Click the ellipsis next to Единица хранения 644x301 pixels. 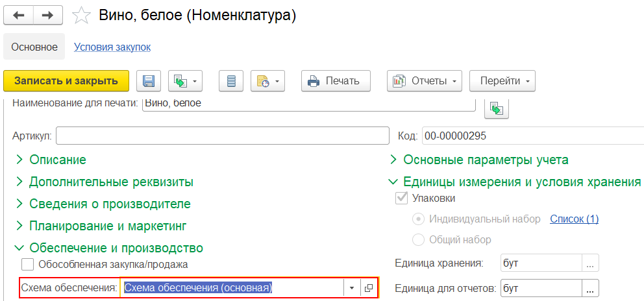(x=590, y=263)
